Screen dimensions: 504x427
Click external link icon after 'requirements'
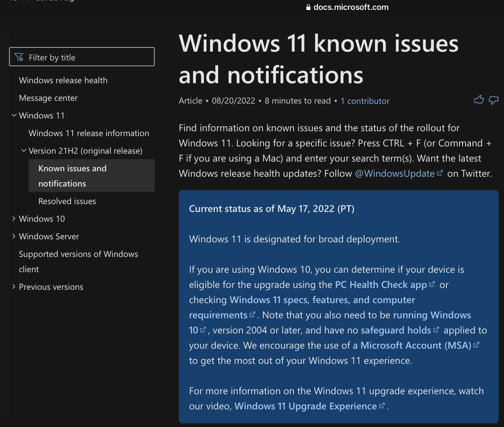click(x=252, y=315)
